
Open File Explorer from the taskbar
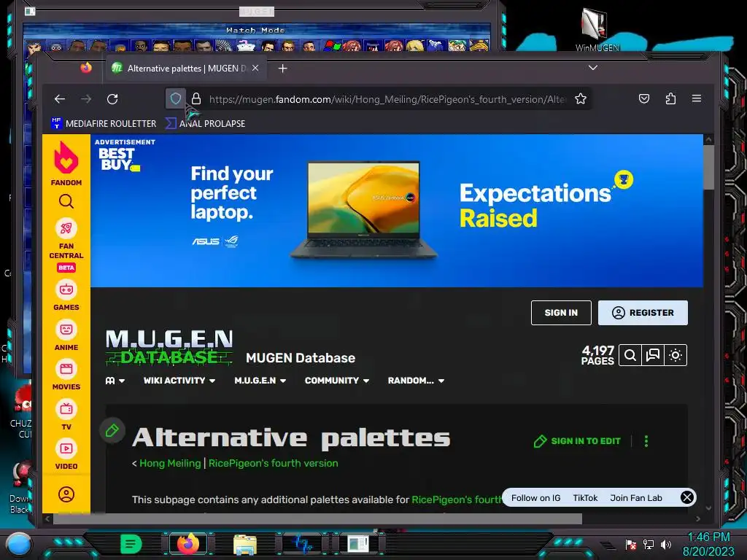click(245, 545)
